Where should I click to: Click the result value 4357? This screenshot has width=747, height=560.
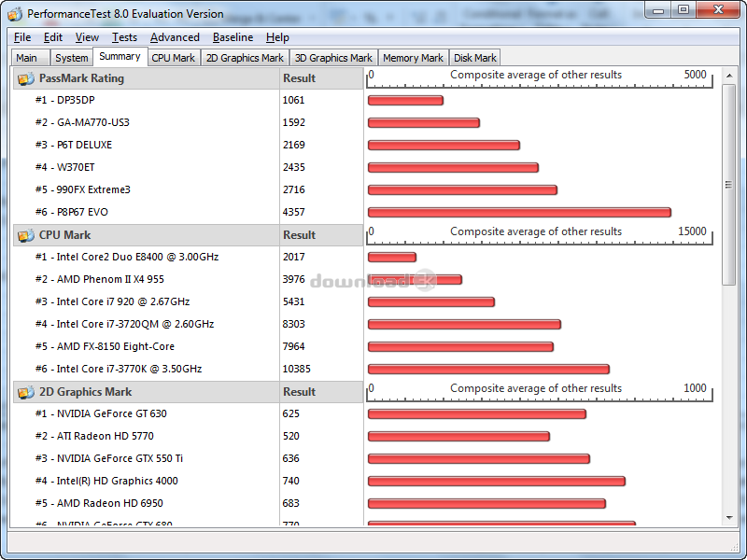coord(293,213)
